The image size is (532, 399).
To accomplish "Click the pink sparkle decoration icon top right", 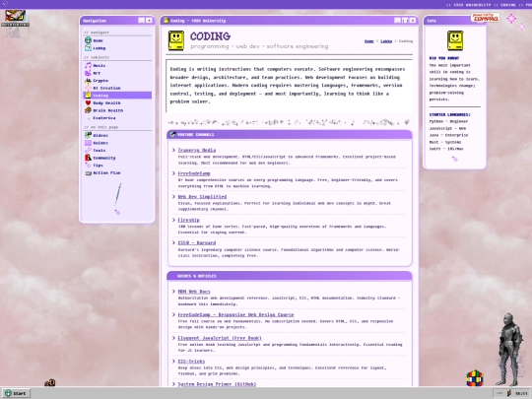I will click(511, 19).
